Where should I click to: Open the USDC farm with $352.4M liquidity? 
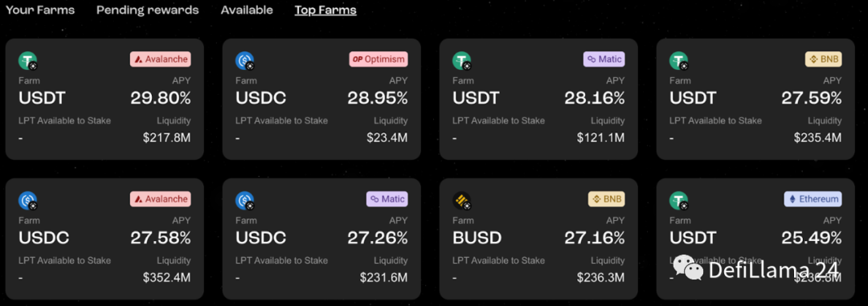[104, 239]
